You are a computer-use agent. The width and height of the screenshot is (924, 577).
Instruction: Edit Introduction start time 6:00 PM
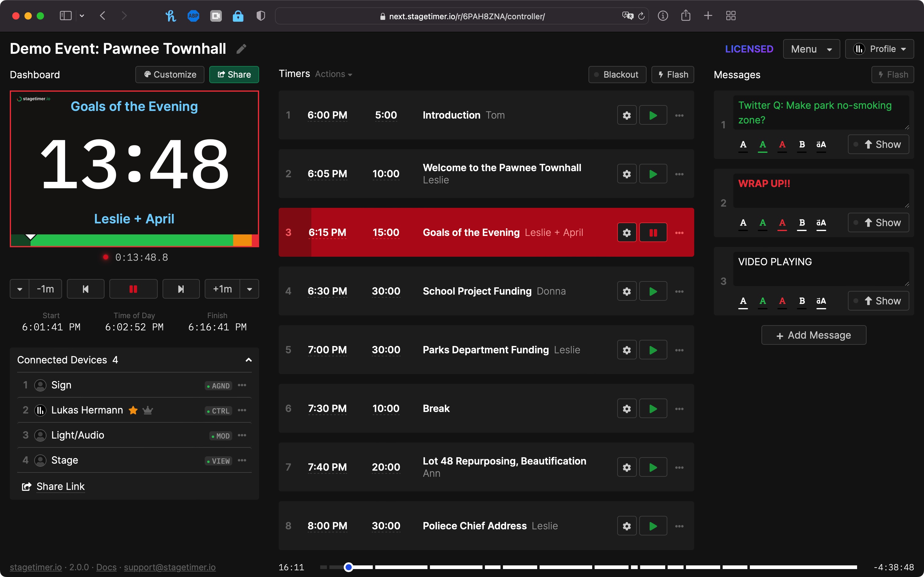click(327, 115)
